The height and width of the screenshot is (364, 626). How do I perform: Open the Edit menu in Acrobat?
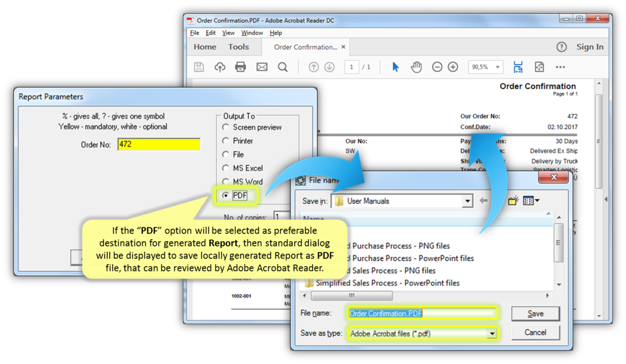tap(210, 33)
